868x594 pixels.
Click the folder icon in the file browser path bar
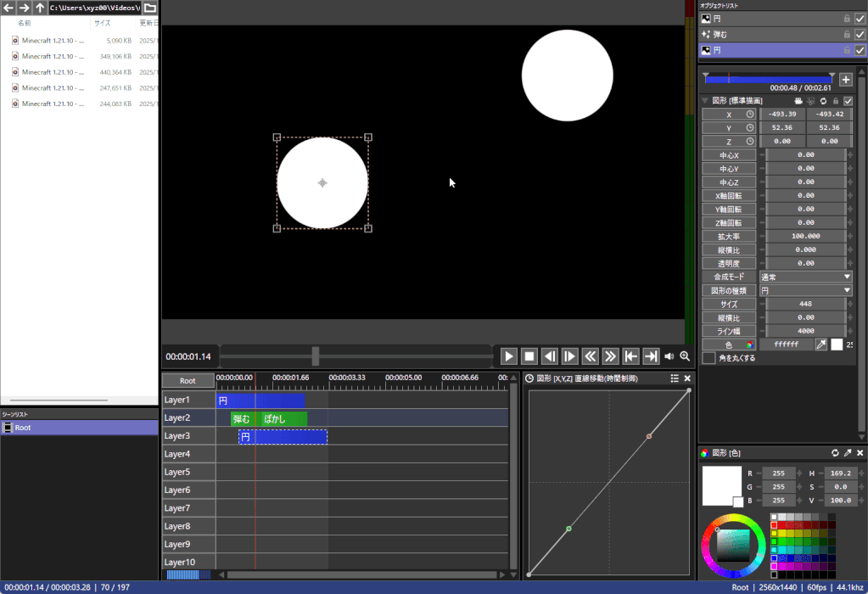148,7
